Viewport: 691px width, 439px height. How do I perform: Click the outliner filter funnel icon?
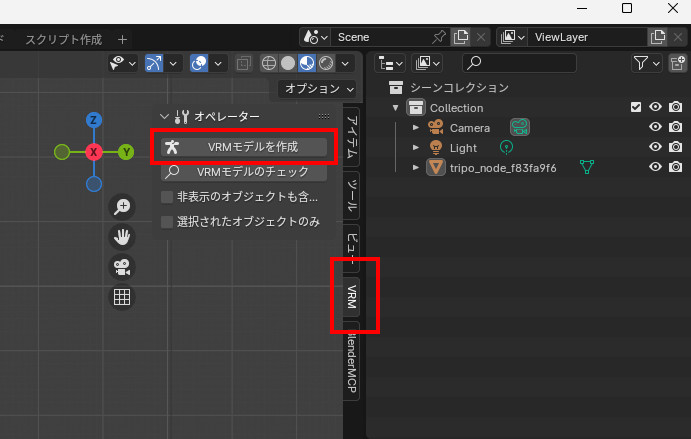[x=641, y=63]
